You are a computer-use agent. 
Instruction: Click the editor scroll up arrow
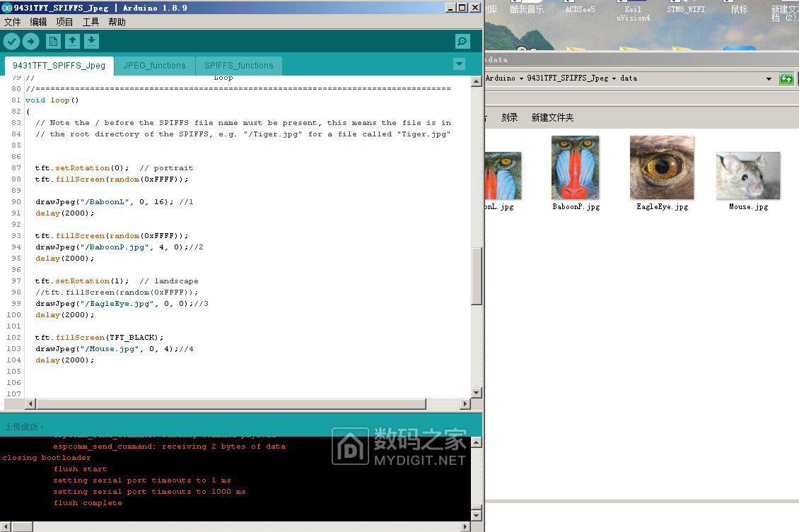tap(477, 81)
